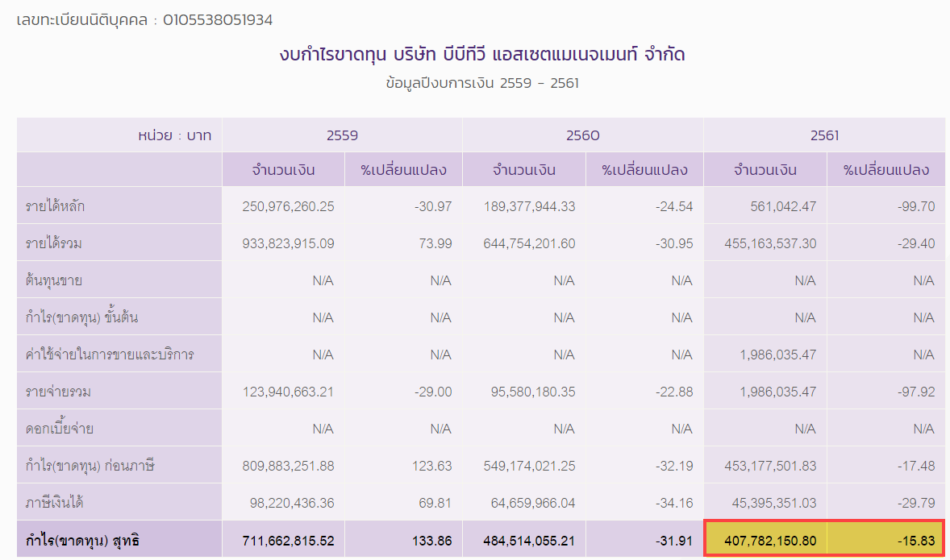Click the highlighted change value -15.83
The image size is (950, 560).
pos(916,541)
